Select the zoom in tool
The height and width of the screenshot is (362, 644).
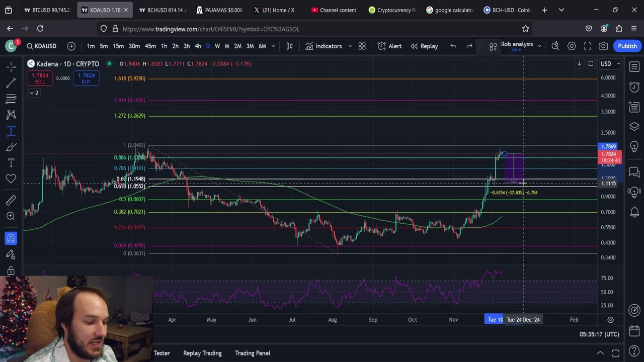[11, 217]
